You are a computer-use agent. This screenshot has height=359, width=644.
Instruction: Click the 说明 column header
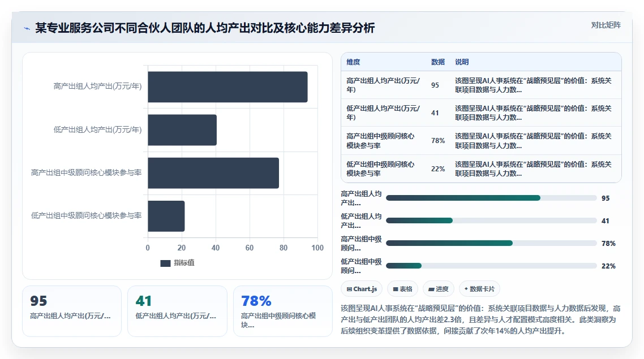[x=462, y=62]
